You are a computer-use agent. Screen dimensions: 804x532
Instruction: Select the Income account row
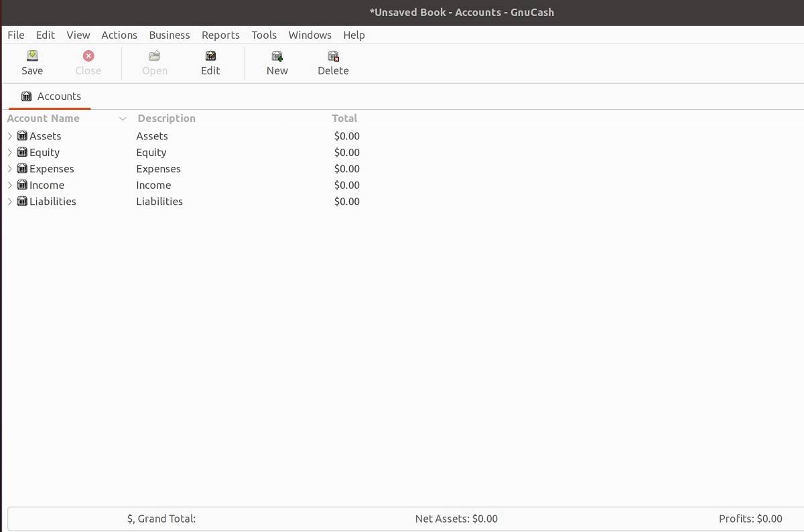coord(46,185)
